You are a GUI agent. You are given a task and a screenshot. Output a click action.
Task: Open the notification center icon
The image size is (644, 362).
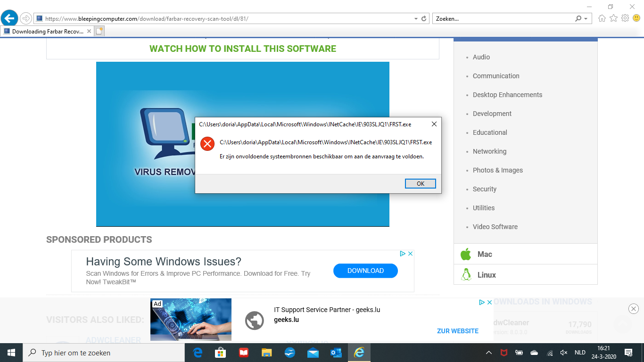point(628,353)
